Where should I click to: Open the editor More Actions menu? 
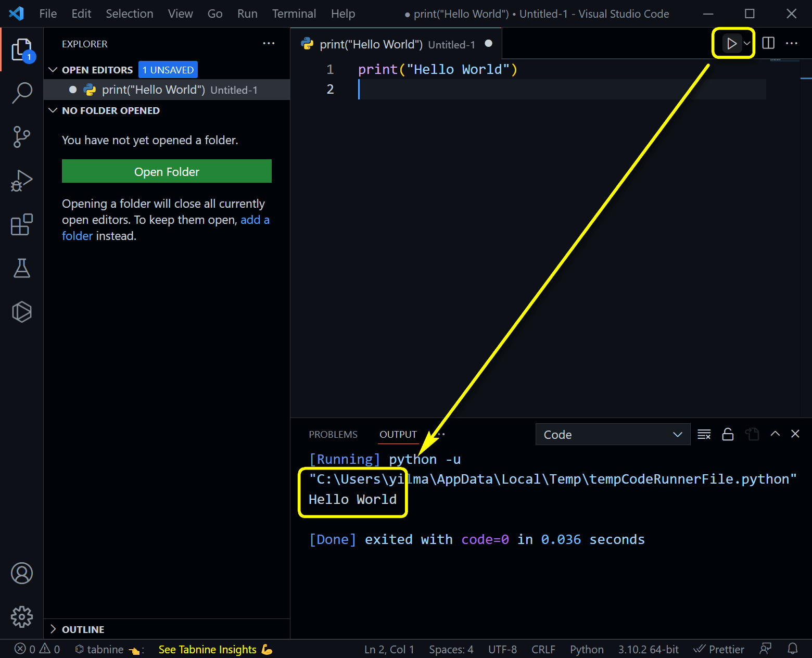792,43
